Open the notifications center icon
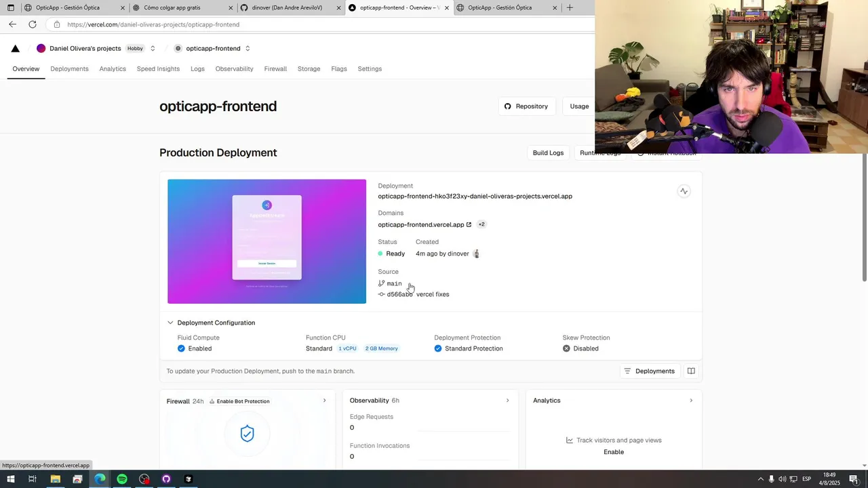 854,479
